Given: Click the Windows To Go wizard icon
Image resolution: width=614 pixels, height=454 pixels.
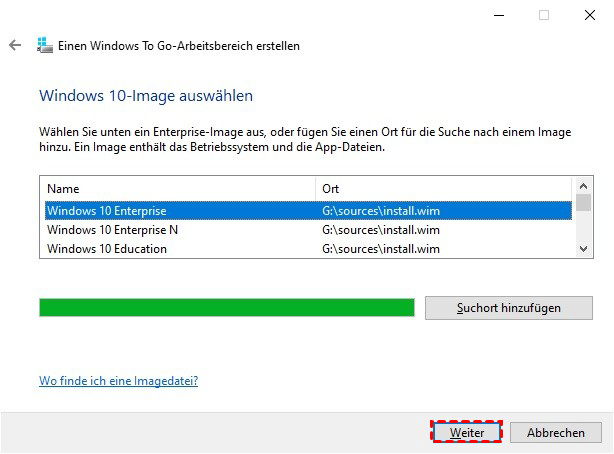Looking at the screenshot, I should coord(44,46).
